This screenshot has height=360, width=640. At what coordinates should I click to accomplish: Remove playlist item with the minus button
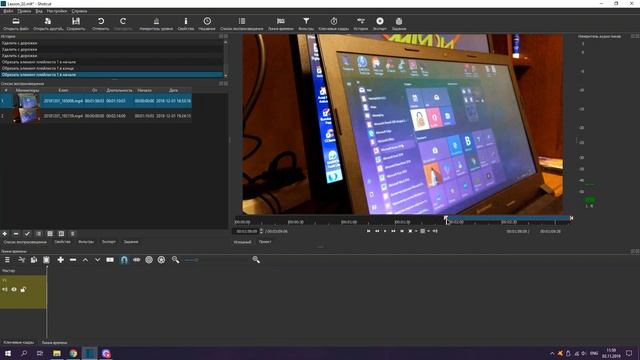point(16,234)
